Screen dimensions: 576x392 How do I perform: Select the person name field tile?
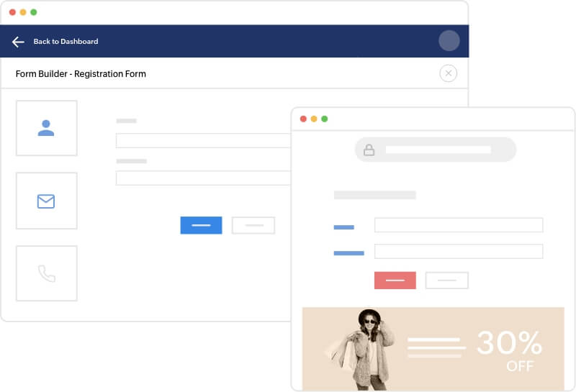tap(47, 128)
